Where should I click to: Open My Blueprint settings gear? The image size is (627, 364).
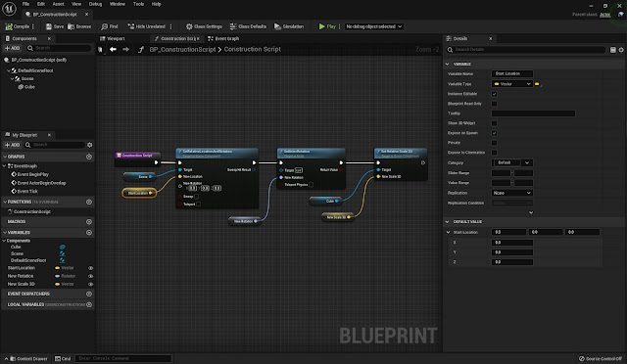pyautogui.click(x=89, y=145)
